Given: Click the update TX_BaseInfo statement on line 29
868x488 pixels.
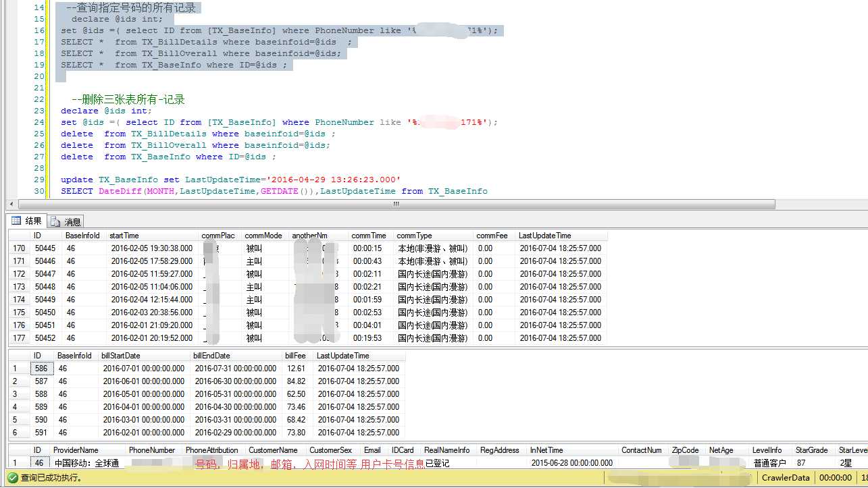Looking at the screenshot, I should click(x=231, y=180).
